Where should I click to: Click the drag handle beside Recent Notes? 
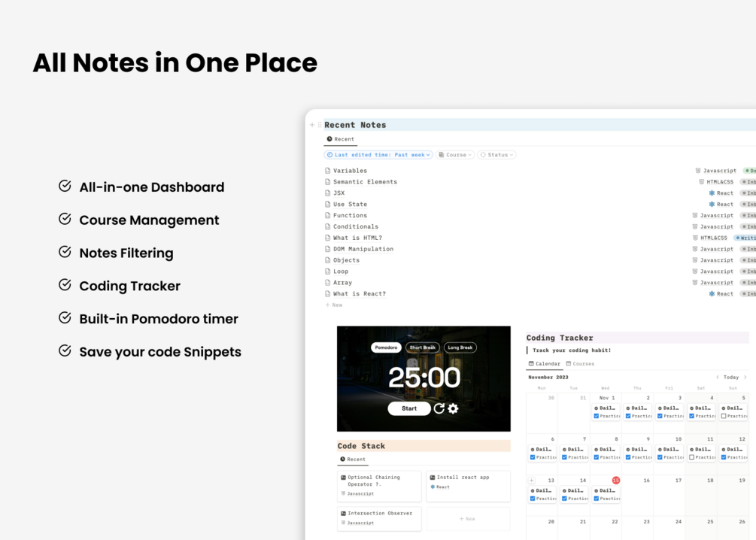(320, 125)
